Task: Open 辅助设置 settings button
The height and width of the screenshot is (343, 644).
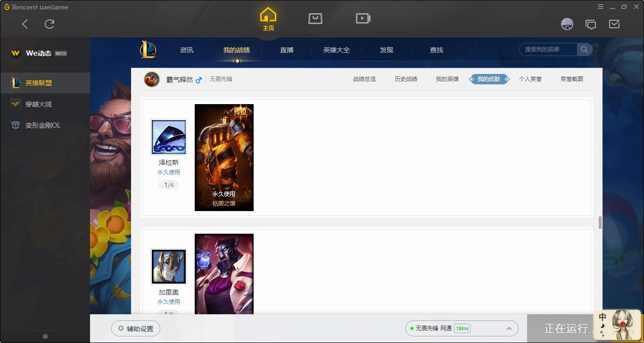Action: click(x=135, y=328)
